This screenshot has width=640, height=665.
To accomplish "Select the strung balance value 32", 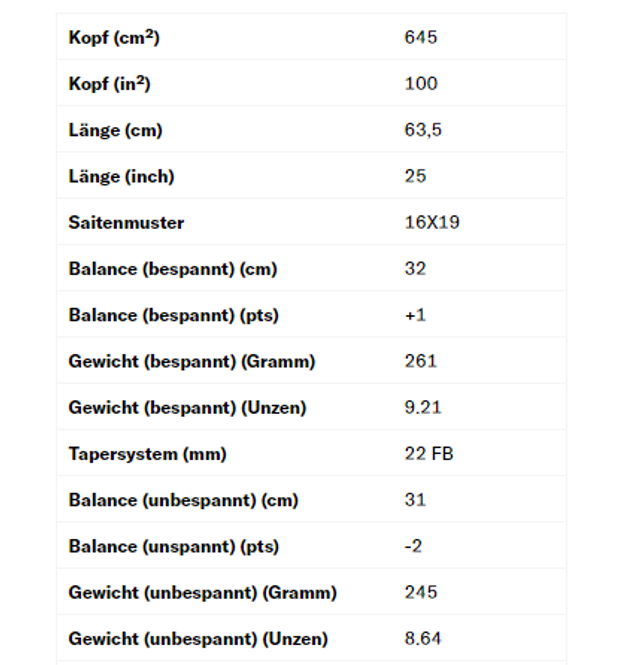I will tap(415, 269).
